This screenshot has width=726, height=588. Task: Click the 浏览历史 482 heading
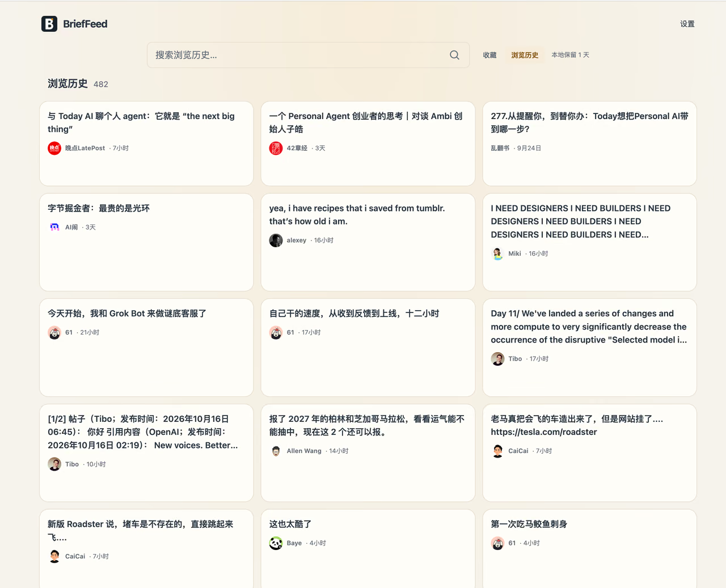[x=78, y=84]
